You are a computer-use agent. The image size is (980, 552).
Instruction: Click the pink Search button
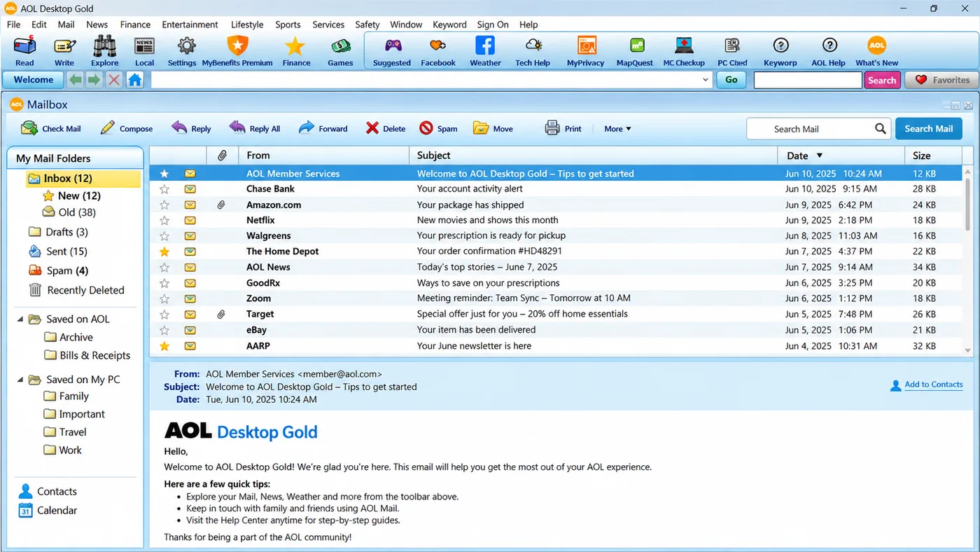coord(882,80)
